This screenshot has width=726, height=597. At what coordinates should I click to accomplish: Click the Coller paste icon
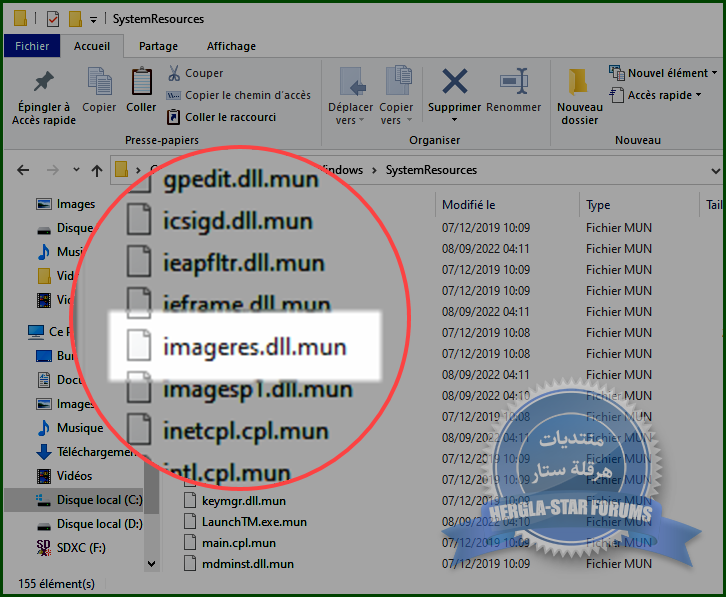pos(141,82)
